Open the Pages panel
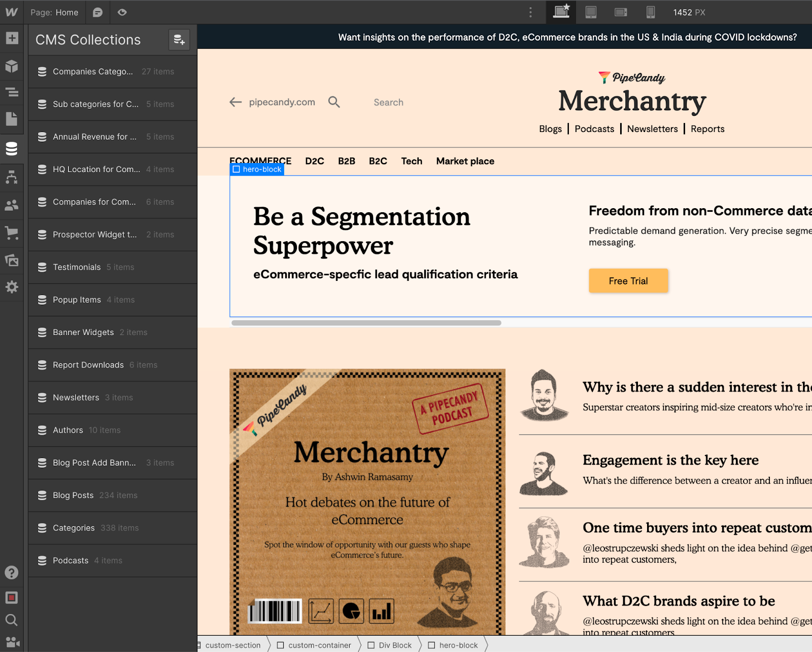The height and width of the screenshot is (652, 812). (12, 119)
